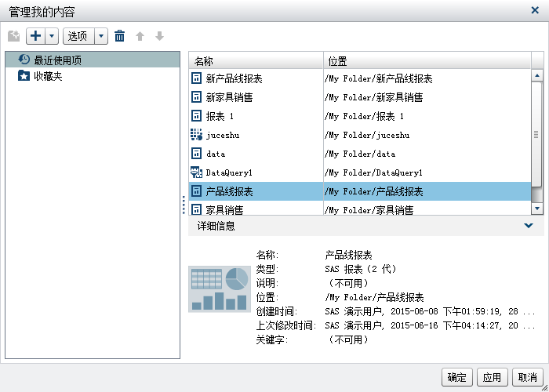The image size is (549, 392).
Task: Click details location /My Folder/产品线报表
Action: click(374, 298)
